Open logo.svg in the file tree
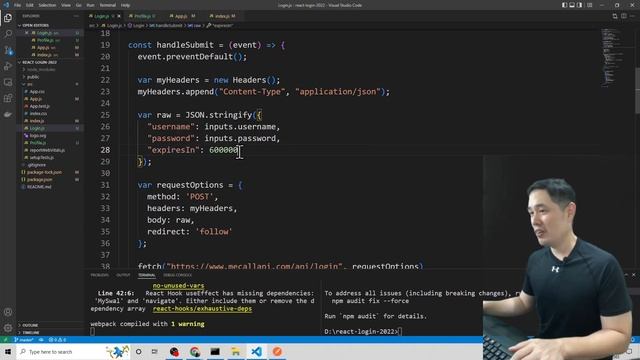This screenshot has height=360, width=640. pos(38,136)
